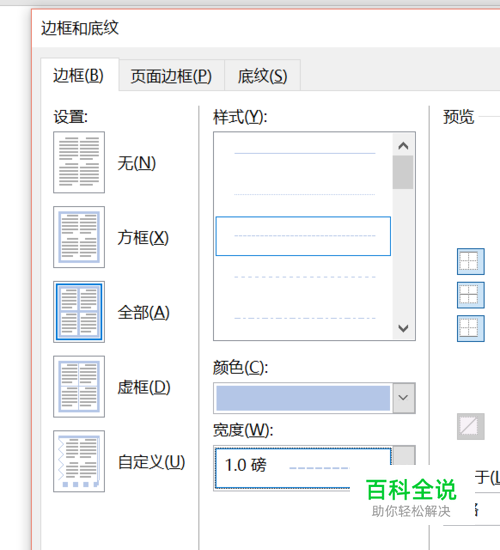Open the 页面边框(P) tab
This screenshot has height=550, width=500.
click(x=172, y=76)
